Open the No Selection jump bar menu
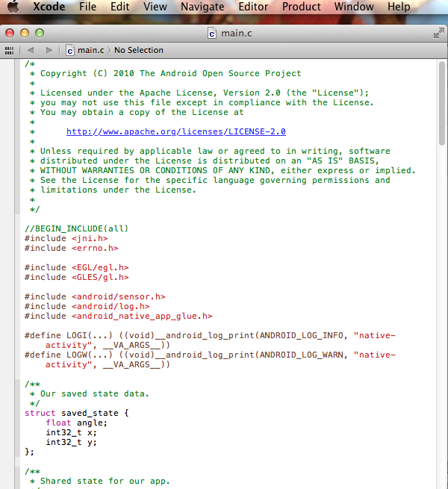Viewport: 448px width, 489px height. click(139, 50)
